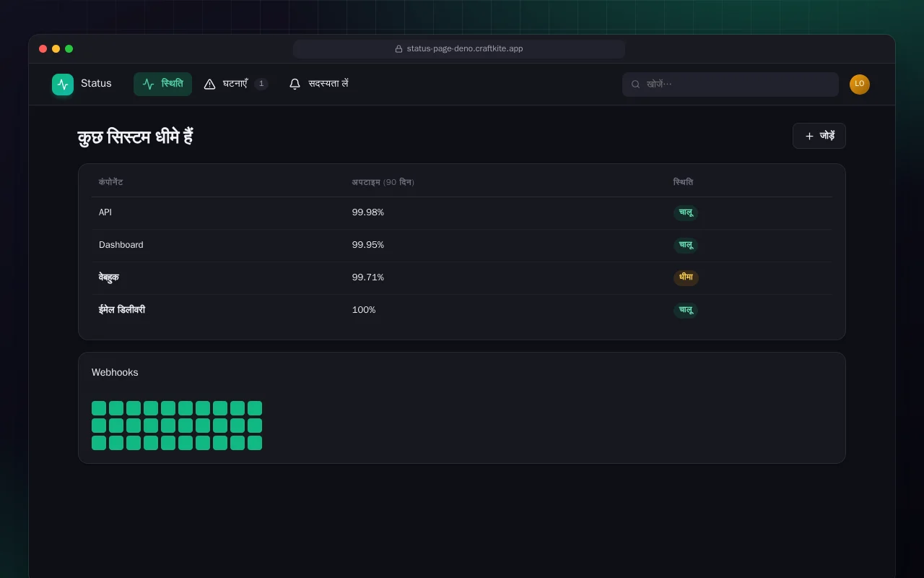Click the 99.95% uptime value

368,245
